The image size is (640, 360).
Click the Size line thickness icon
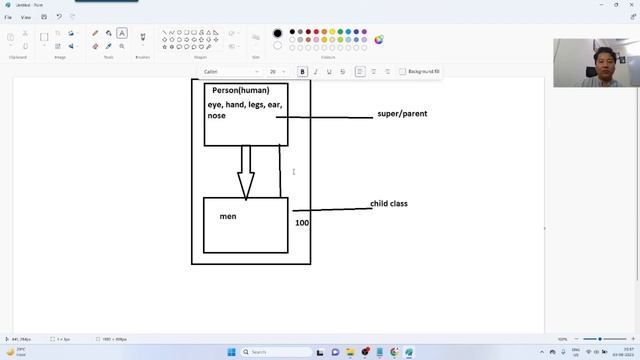(x=256, y=38)
